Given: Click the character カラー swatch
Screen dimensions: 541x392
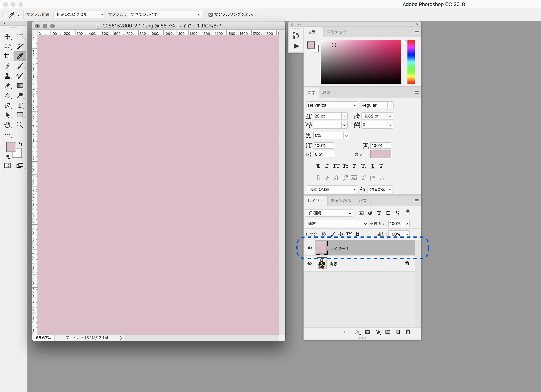Looking at the screenshot, I should pyautogui.click(x=380, y=154).
